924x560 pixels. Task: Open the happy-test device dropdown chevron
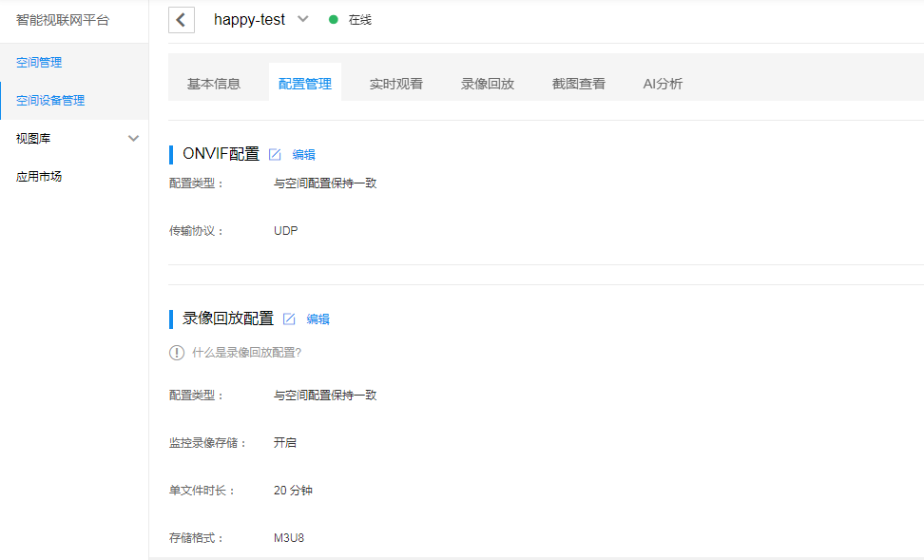pyautogui.click(x=303, y=19)
